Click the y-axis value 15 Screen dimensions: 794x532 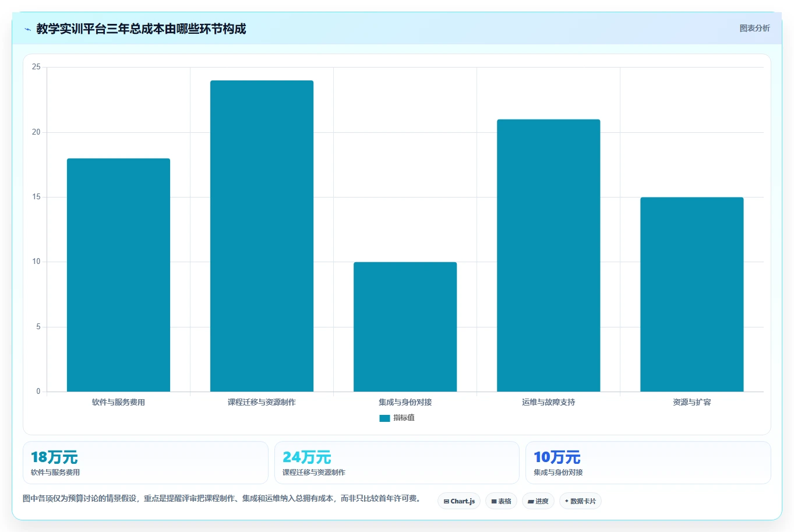tap(36, 197)
